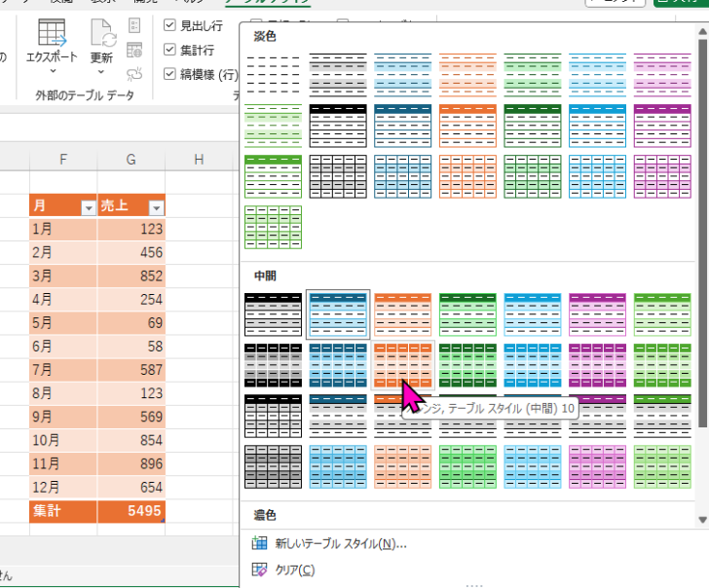Uncheck the 集計行 total row checkbox
The image size is (709, 588).
[x=170, y=50]
